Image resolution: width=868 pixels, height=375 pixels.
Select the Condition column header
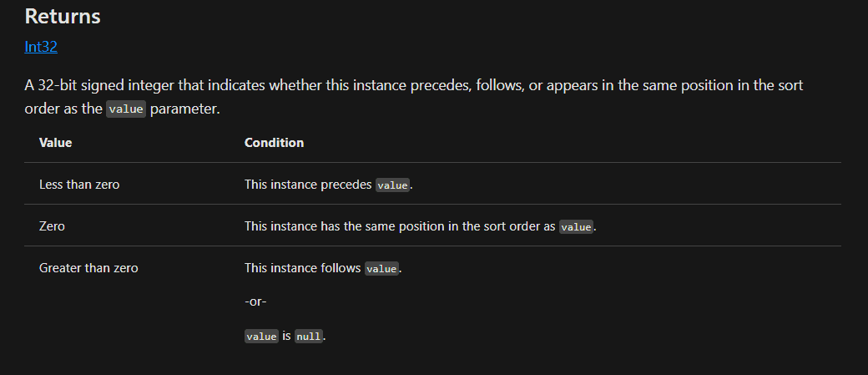pos(274,142)
